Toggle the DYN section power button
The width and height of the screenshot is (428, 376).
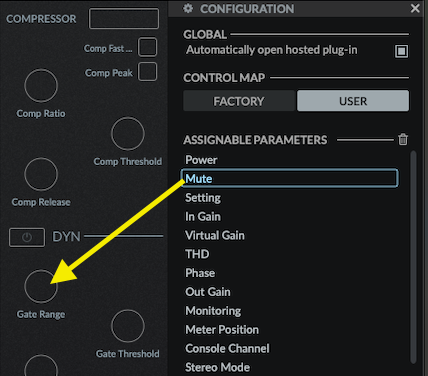tap(27, 237)
